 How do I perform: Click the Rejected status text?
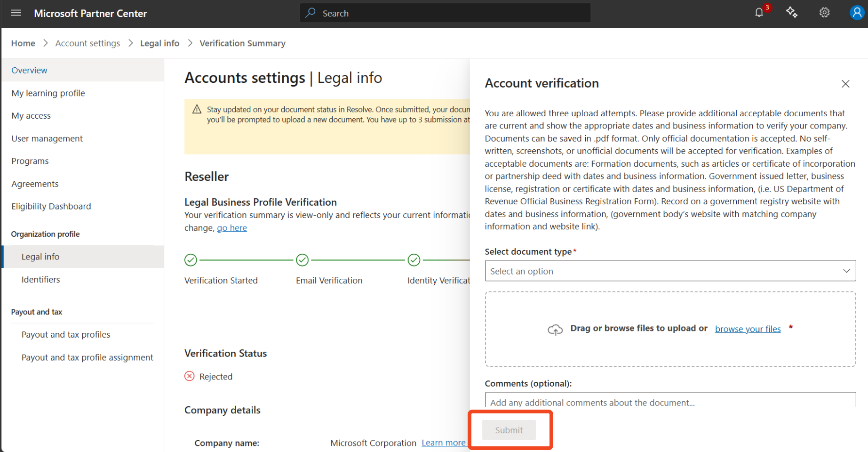click(216, 377)
